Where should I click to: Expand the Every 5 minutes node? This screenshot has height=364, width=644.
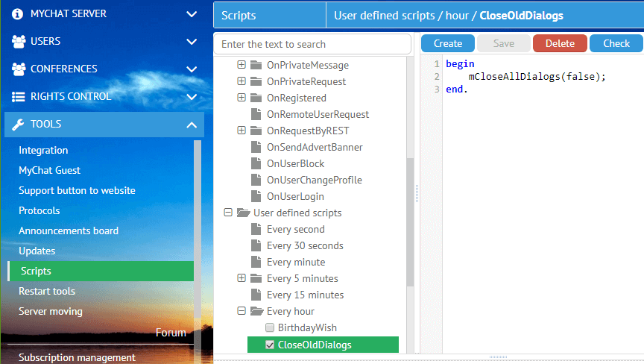click(241, 279)
